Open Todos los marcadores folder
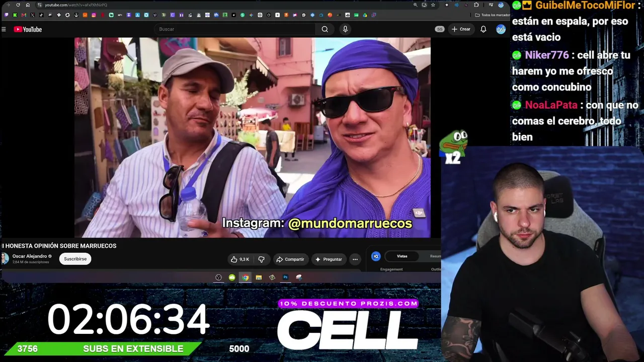Screen dimensions: 644x362 click(x=493, y=15)
